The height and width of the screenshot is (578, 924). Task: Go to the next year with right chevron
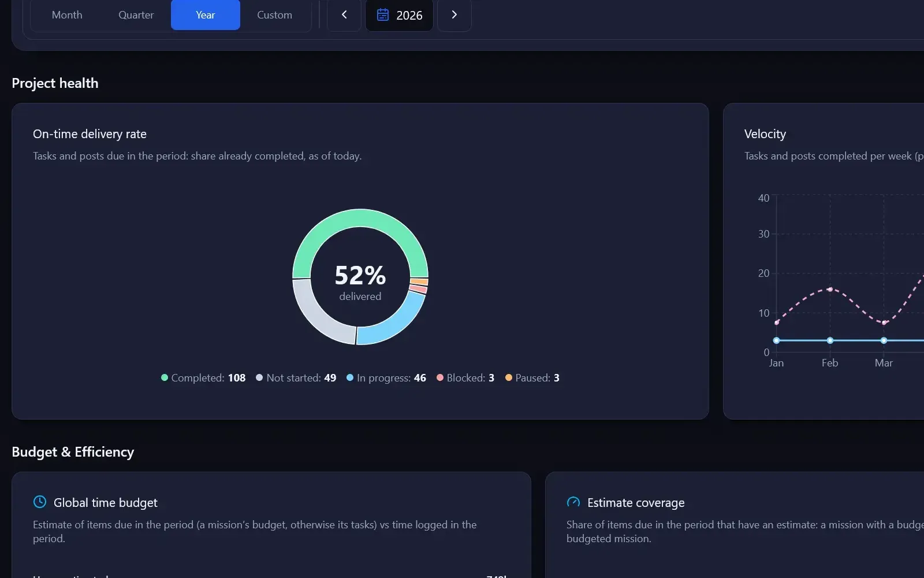(454, 15)
